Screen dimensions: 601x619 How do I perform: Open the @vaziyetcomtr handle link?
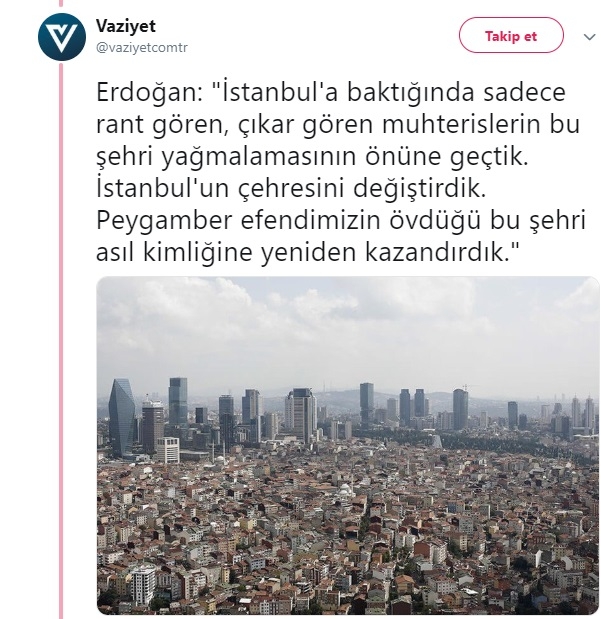click(142, 47)
